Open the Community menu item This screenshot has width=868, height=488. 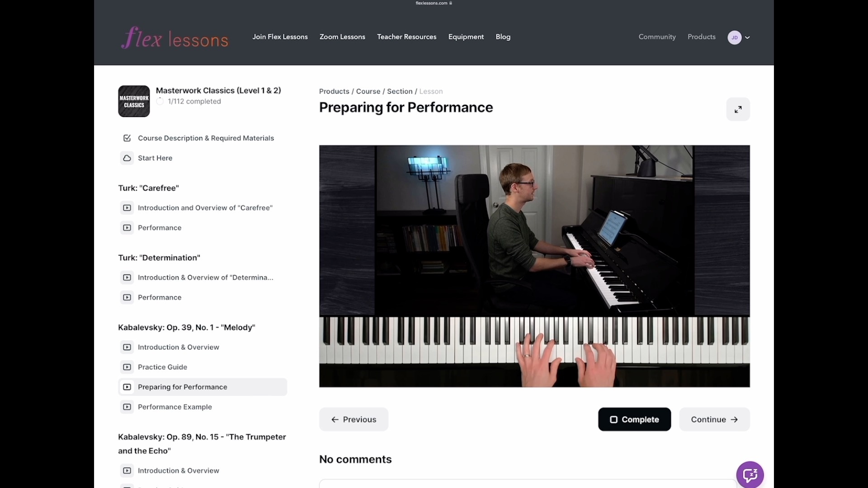(x=657, y=37)
